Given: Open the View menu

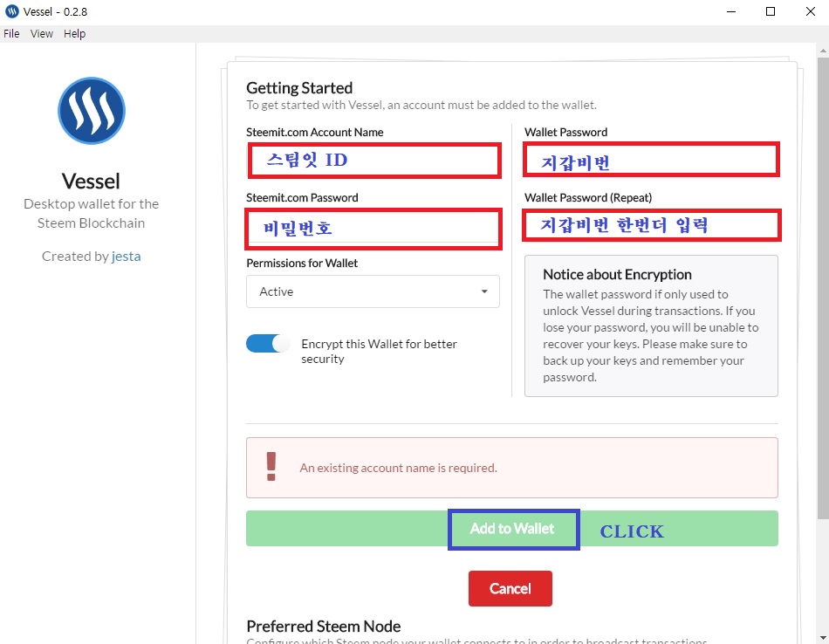Looking at the screenshot, I should pos(41,33).
